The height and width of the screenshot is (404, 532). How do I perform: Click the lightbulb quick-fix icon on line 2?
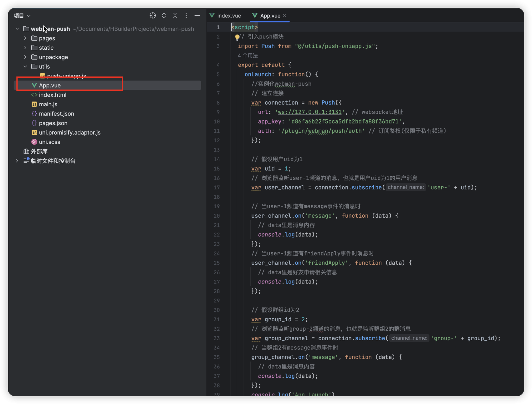point(237,37)
